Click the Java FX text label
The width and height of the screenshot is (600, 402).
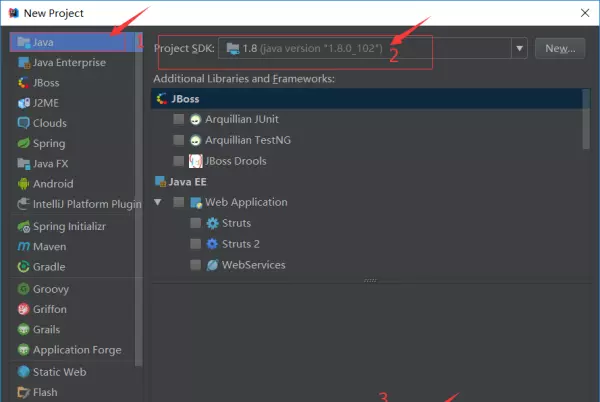click(x=51, y=164)
